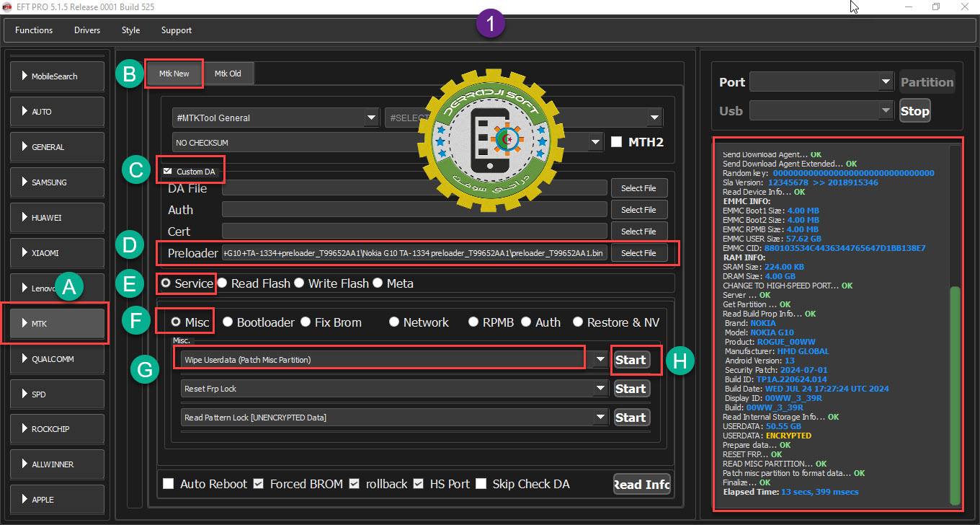Viewport: 980px width, 525px height.
Task: Click the Auth file path field
Action: tap(414, 210)
